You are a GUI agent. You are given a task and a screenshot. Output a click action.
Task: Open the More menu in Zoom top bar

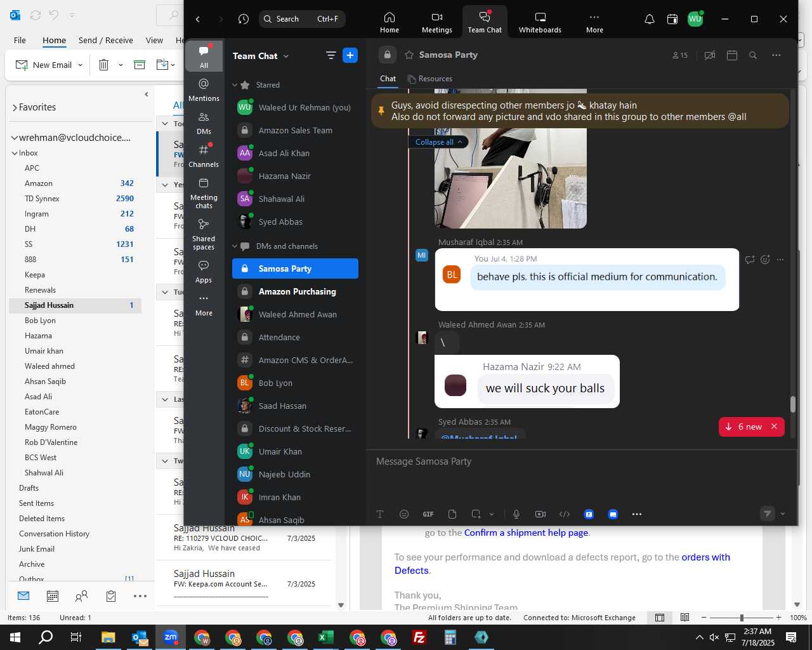[x=594, y=22]
